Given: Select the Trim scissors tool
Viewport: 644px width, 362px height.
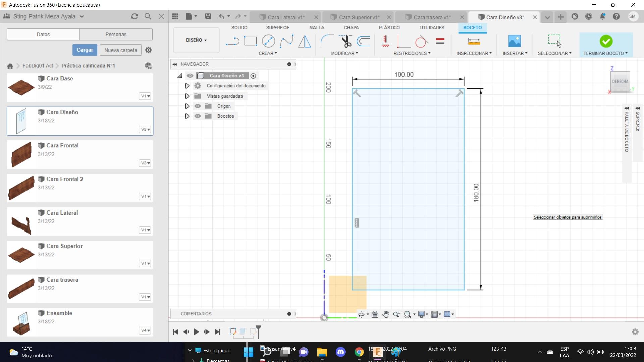Looking at the screenshot, I should tap(345, 41).
